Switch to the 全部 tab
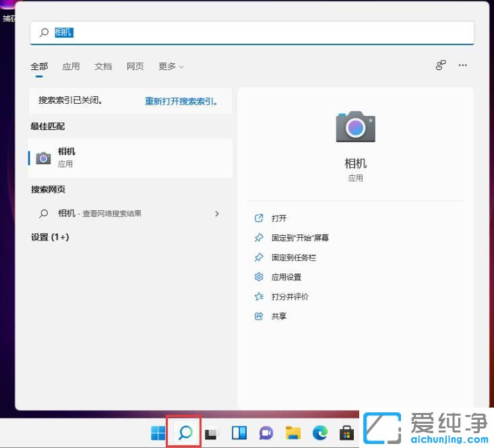Viewport: 494px width, 448px height. coord(39,67)
